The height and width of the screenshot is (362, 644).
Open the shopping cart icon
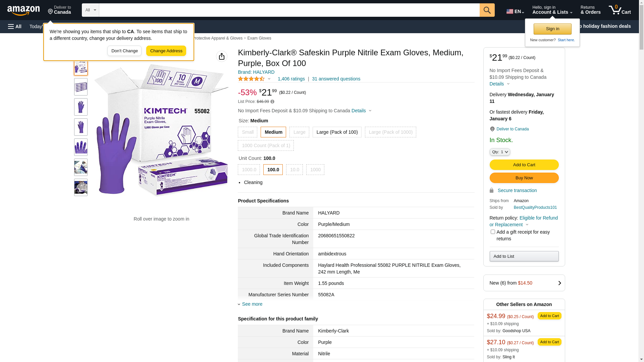coord(620,10)
